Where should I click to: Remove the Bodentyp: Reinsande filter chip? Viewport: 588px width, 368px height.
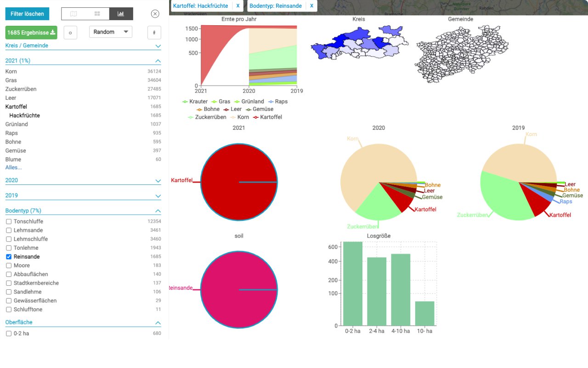[x=311, y=6]
